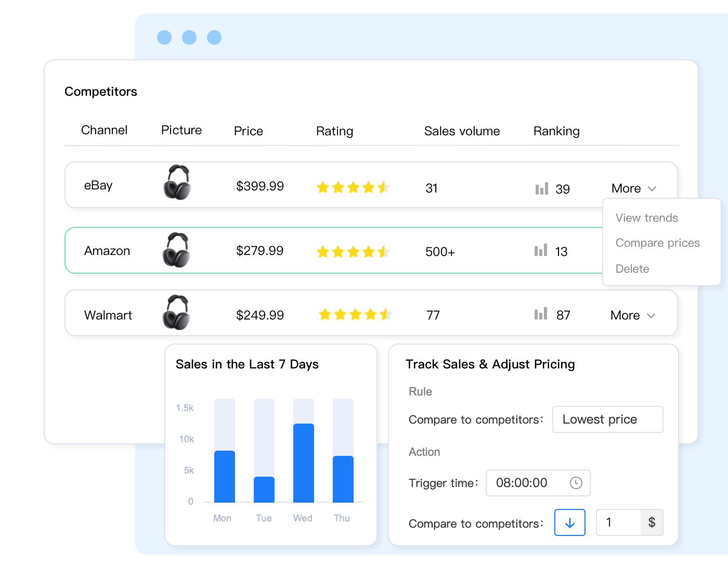The height and width of the screenshot is (562, 728).
Task: Open the More dropdown for Walmart
Action: [x=631, y=315]
